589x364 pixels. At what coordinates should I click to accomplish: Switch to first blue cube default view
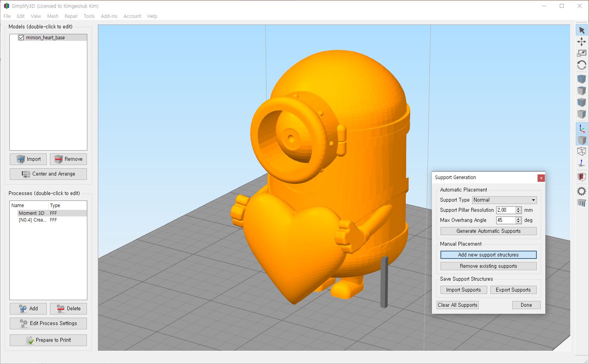582,79
